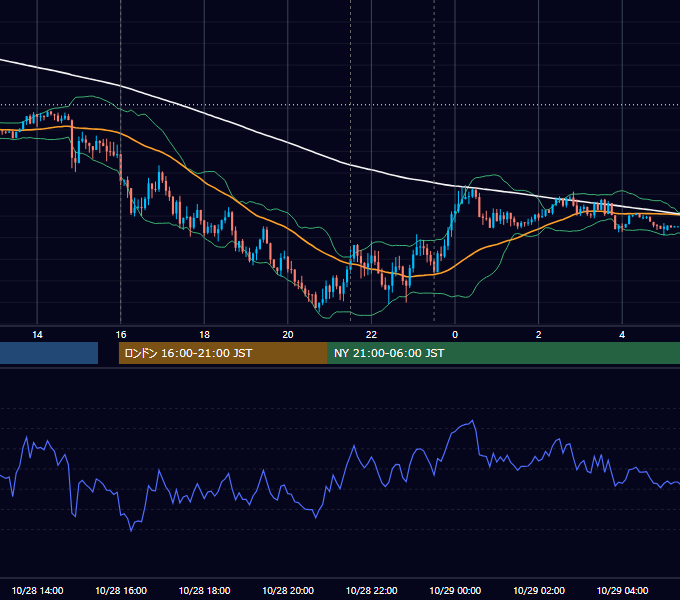Click the 10/29 04:00 date label
The height and width of the screenshot is (600, 680).
(x=622, y=590)
